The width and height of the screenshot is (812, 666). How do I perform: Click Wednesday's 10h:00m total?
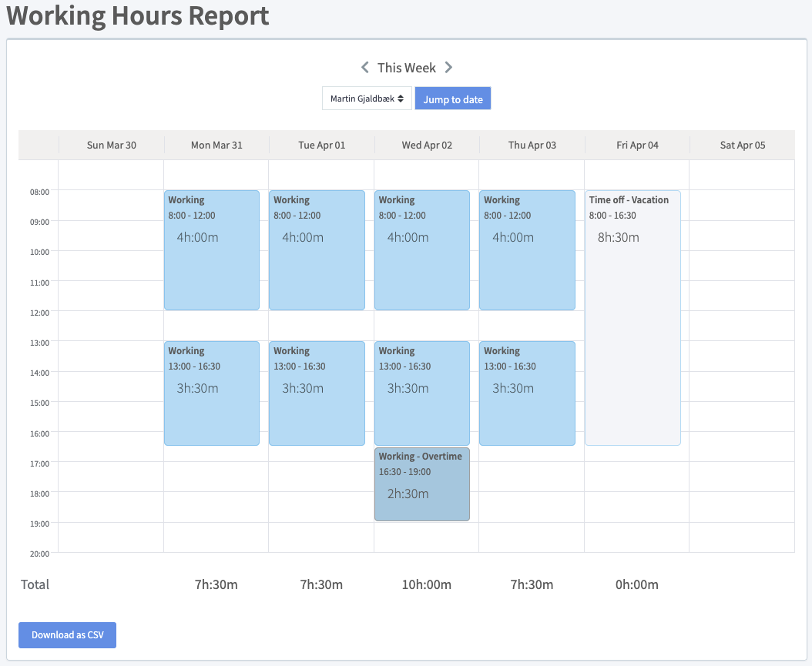coord(427,584)
